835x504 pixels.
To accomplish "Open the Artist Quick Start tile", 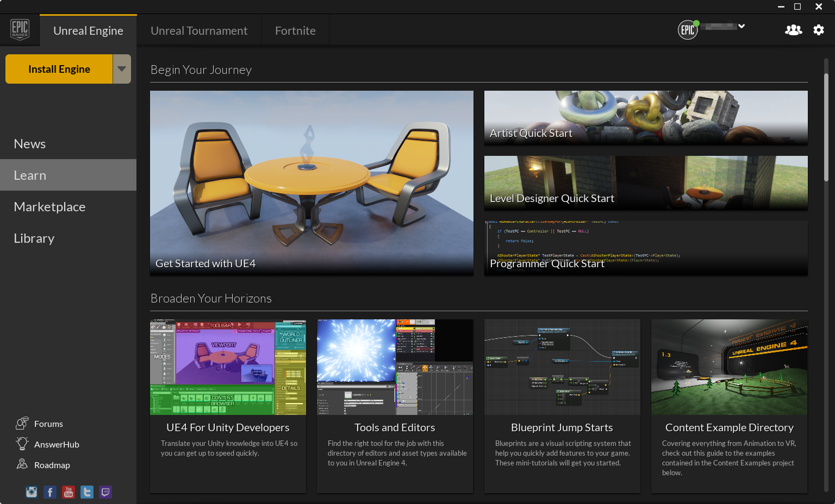I will 646,118.
